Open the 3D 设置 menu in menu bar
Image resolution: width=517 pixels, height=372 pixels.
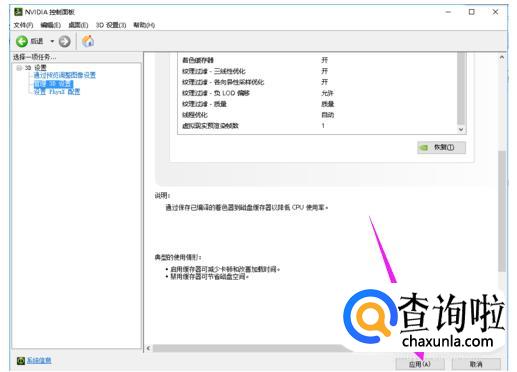pos(111,25)
